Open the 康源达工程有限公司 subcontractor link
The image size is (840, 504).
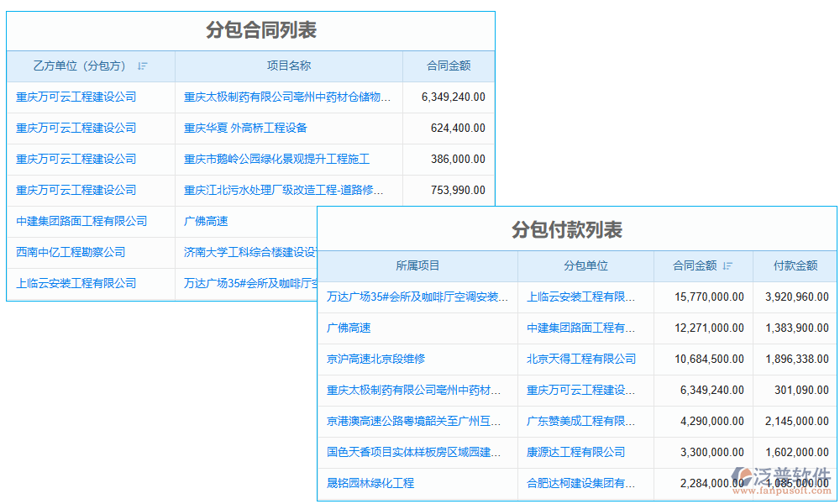pyautogui.click(x=581, y=452)
